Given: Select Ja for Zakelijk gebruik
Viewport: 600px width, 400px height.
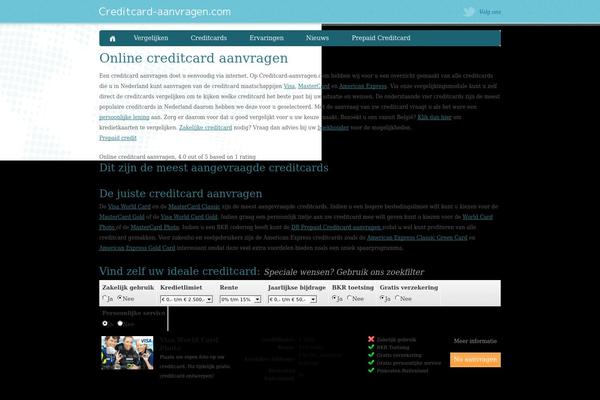Looking at the screenshot, I should point(105,298).
